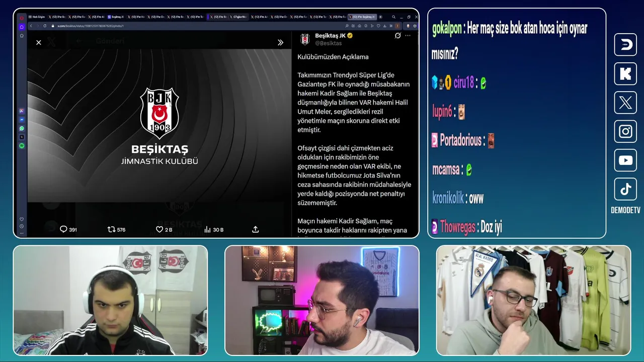Click the Portadorious username in chat
Image resolution: width=644 pixels, height=362 pixels.
461,140
